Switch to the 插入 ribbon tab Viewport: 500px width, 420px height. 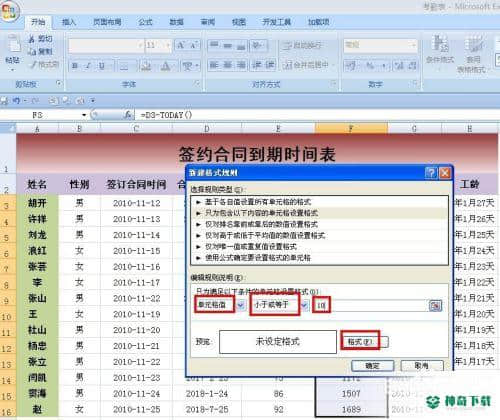(x=69, y=22)
